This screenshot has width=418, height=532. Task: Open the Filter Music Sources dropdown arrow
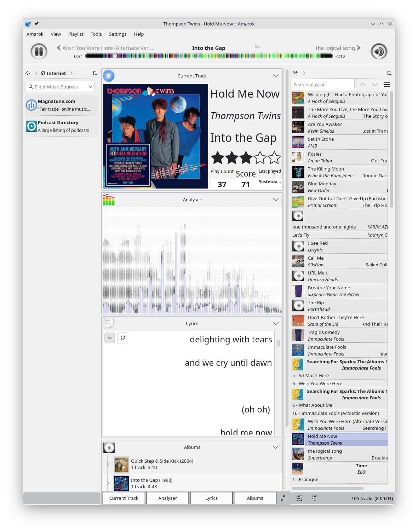point(90,87)
